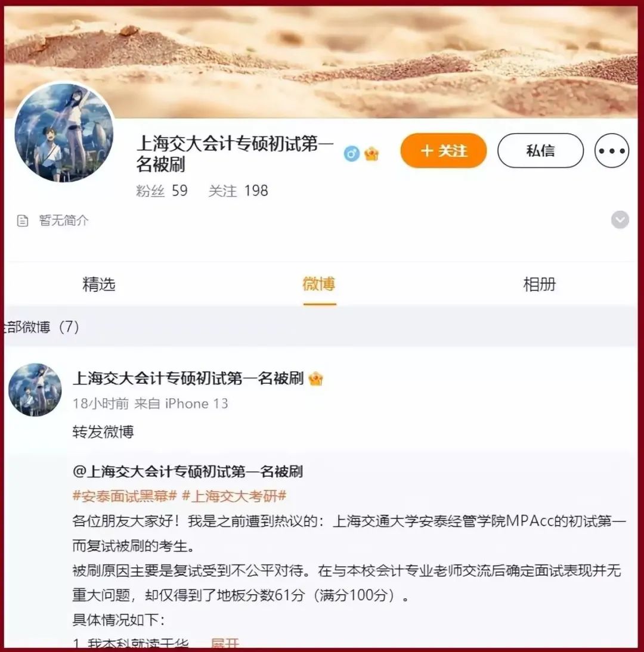This screenshot has width=644, height=652.
Task: View the 关注 198 following list
Action: click(238, 191)
